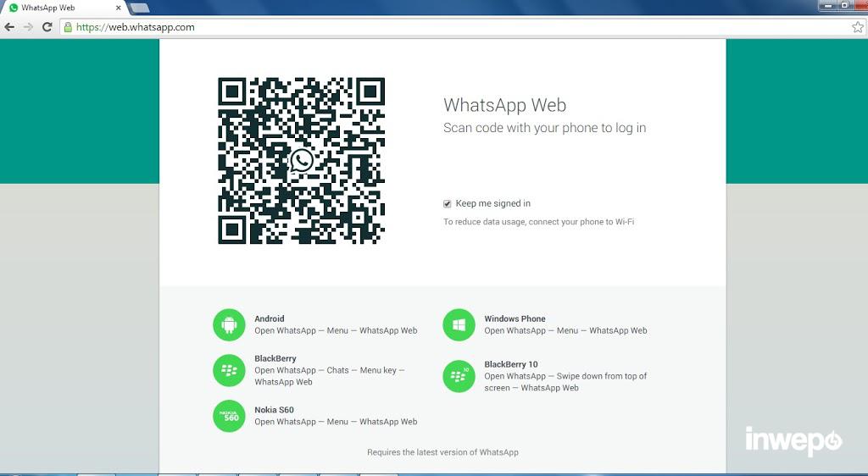Open a new browser tab
This screenshot has height=476, width=868.
[x=139, y=8]
